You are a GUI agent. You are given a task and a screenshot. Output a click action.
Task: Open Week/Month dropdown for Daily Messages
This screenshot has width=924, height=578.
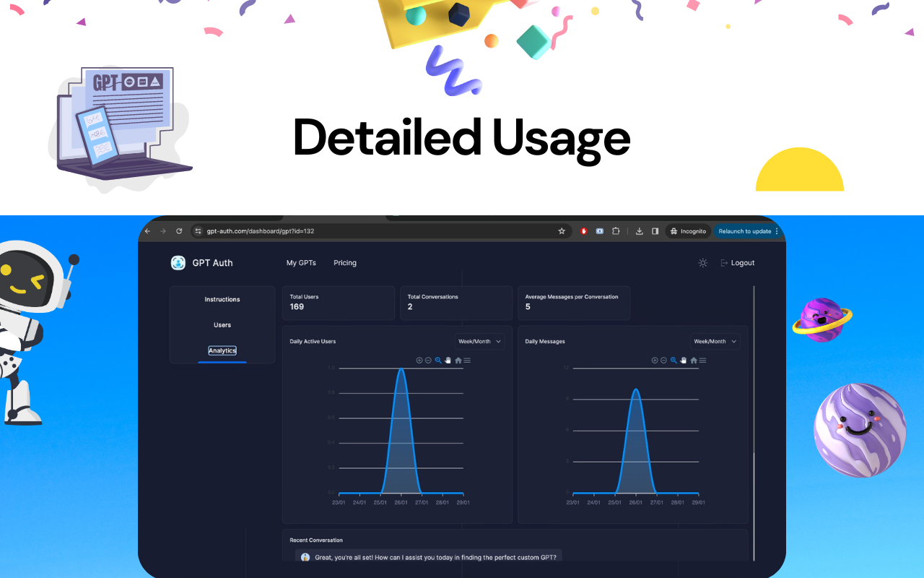(715, 341)
